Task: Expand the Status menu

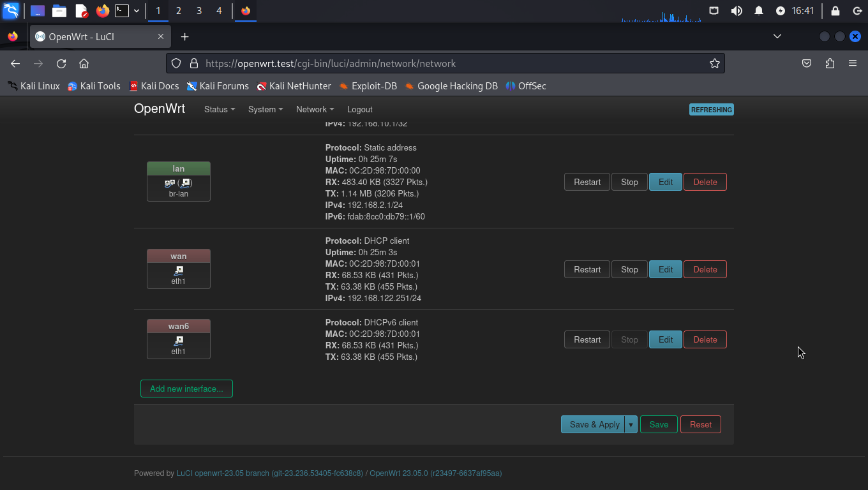Action: pyautogui.click(x=220, y=109)
